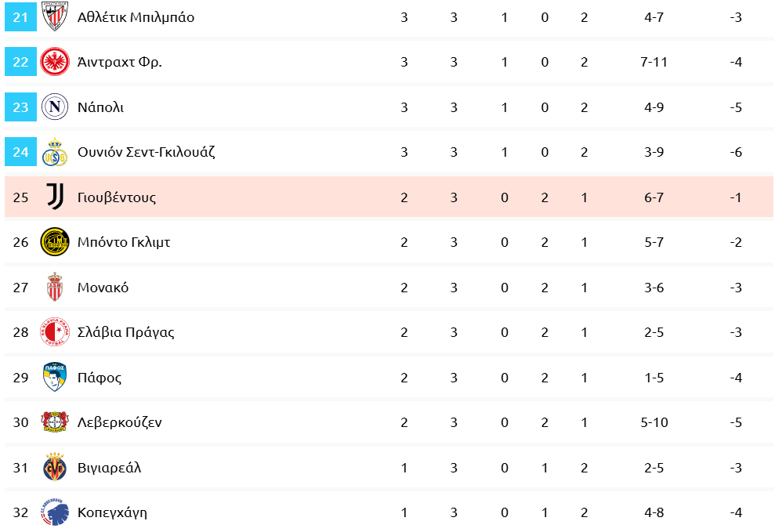
Task: Click the Athletic Bilbao club crest
Action: [55, 16]
